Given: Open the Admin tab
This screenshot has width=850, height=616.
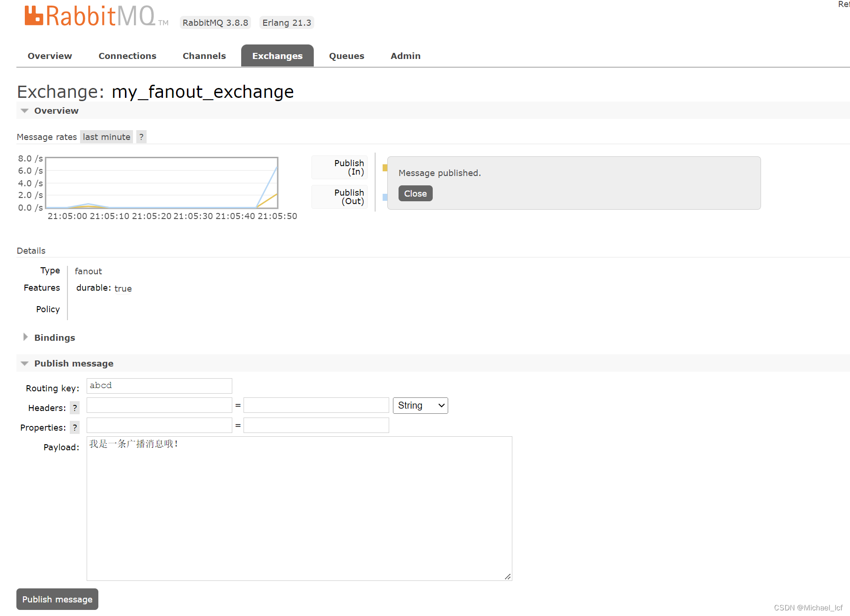Looking at the screenshot, I should (x=406, y=56).
